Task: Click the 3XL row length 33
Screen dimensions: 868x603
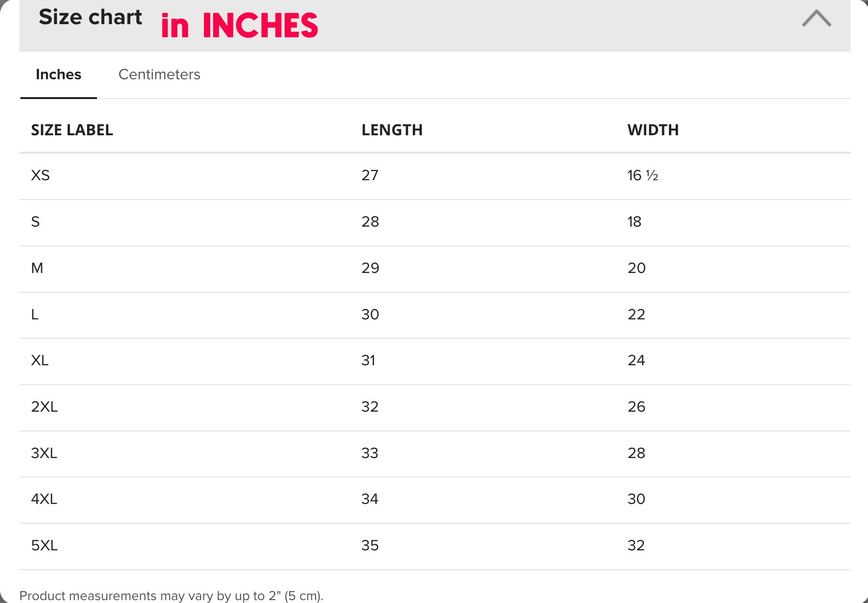Action: (370, 453)
